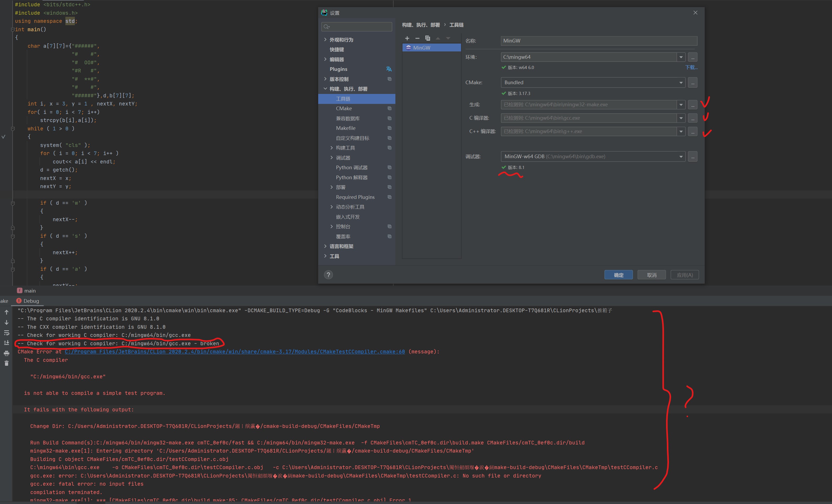Click the project-level icon beside CMake

click(x=389, y=108)
